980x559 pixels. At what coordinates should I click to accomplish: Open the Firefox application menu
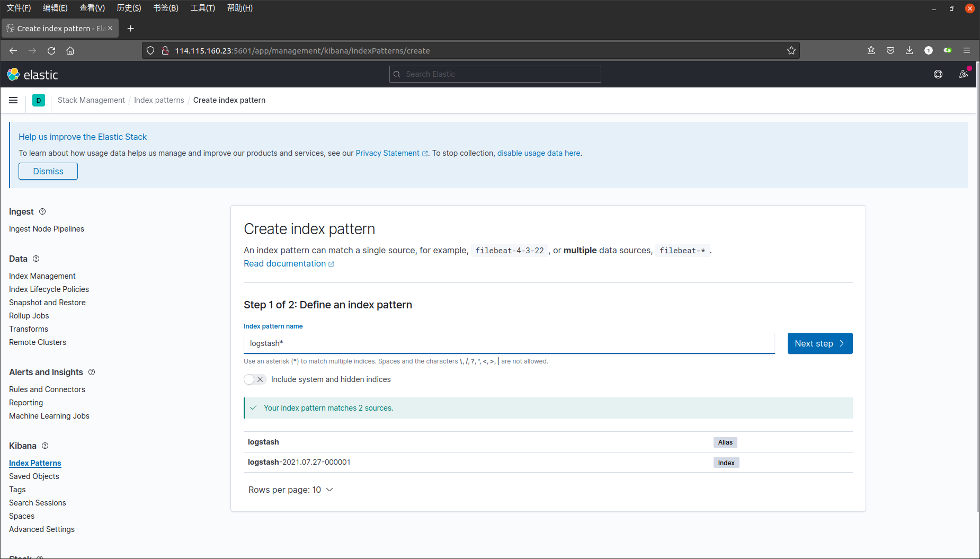(x=967, y=51)
